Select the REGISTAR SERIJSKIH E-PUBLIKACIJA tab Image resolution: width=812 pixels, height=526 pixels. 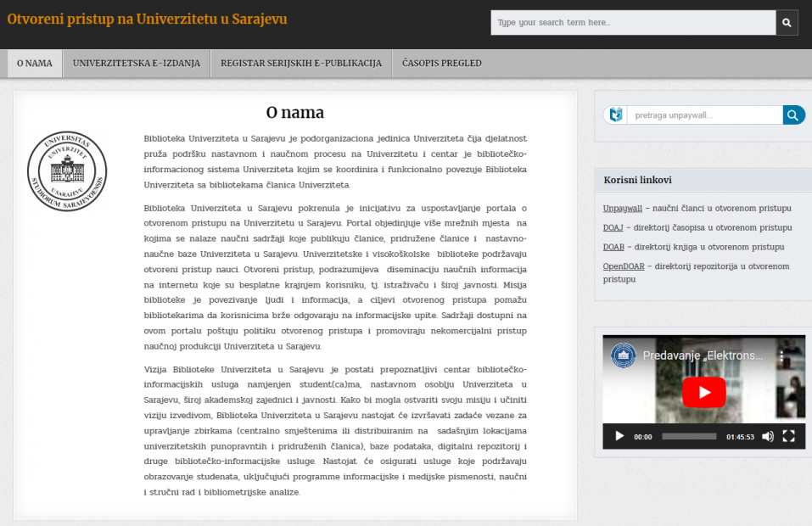pyautogui.click(x=303, y=63)
